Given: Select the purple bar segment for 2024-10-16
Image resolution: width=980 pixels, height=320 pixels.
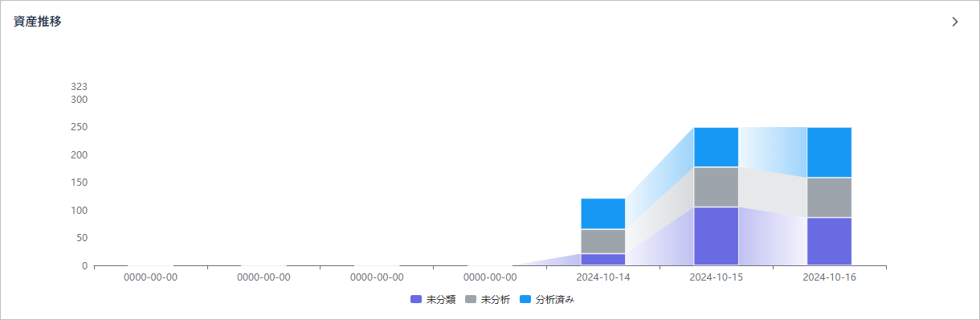Looking at the screenshot, I should tap(829, 241).
